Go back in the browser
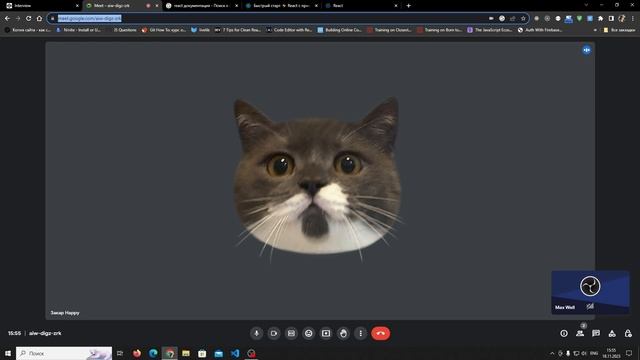The image size is (640, 360). tap(7, 18)
